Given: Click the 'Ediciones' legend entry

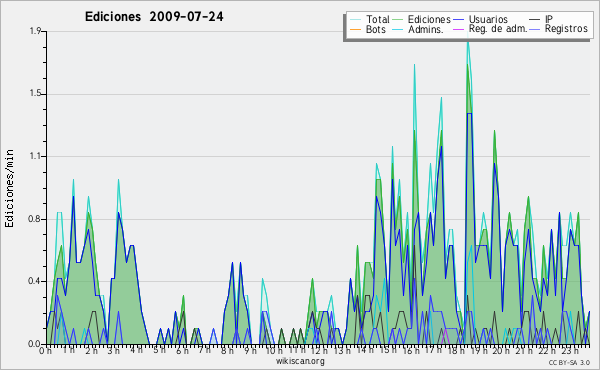Looking at the screenshot, I should [429, 19].
